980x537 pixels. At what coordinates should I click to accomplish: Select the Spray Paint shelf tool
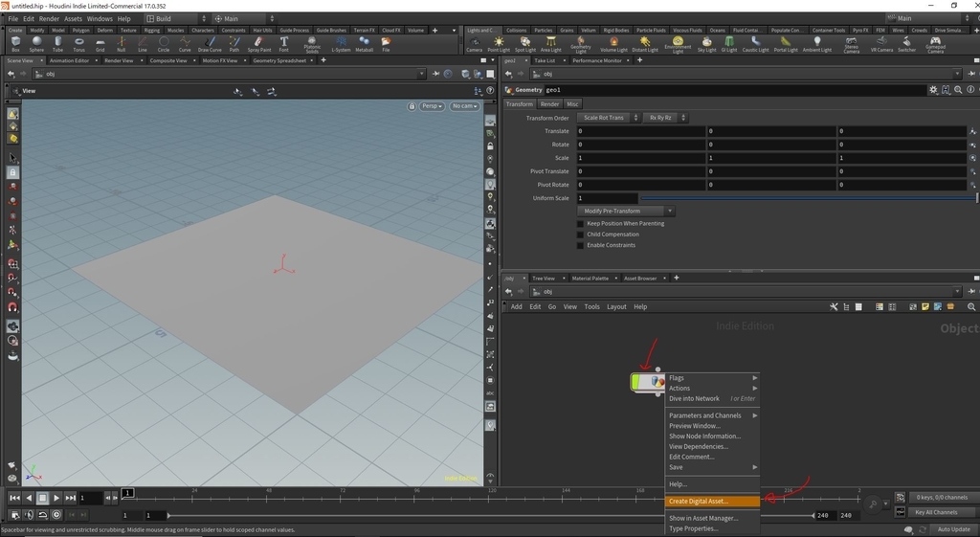pos(258,44)
